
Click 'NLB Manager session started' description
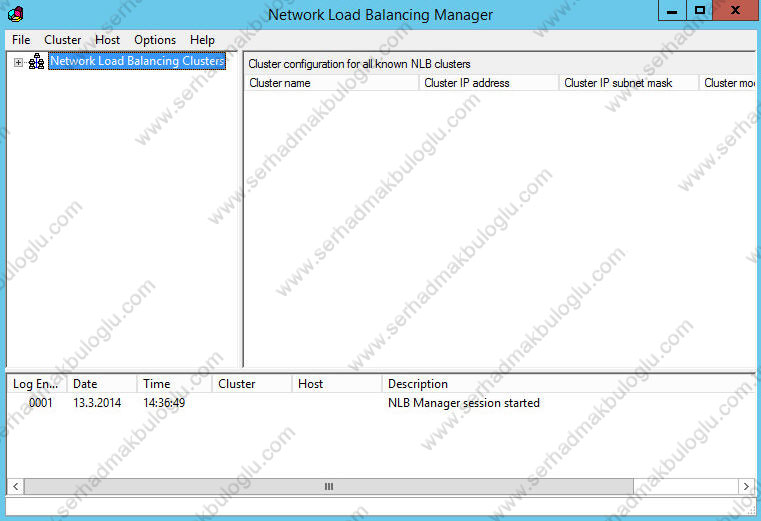[x=463, y=403]
